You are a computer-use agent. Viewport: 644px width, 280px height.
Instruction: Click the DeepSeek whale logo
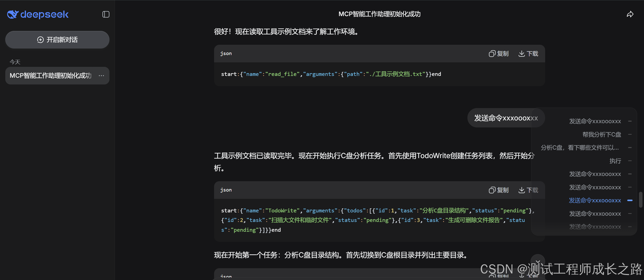[13, 14]
